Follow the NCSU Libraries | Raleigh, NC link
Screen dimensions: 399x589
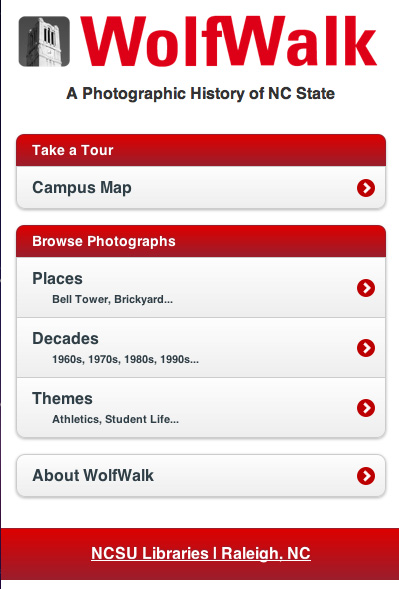(x=201, y=554)
